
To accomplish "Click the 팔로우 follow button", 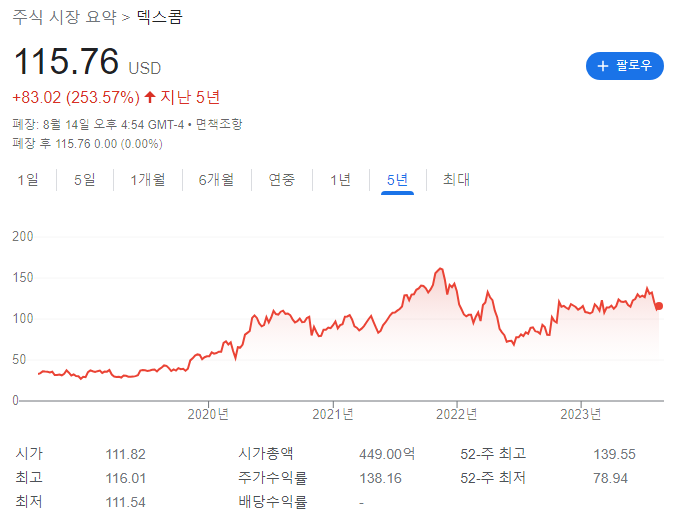I will click(624, 66).
